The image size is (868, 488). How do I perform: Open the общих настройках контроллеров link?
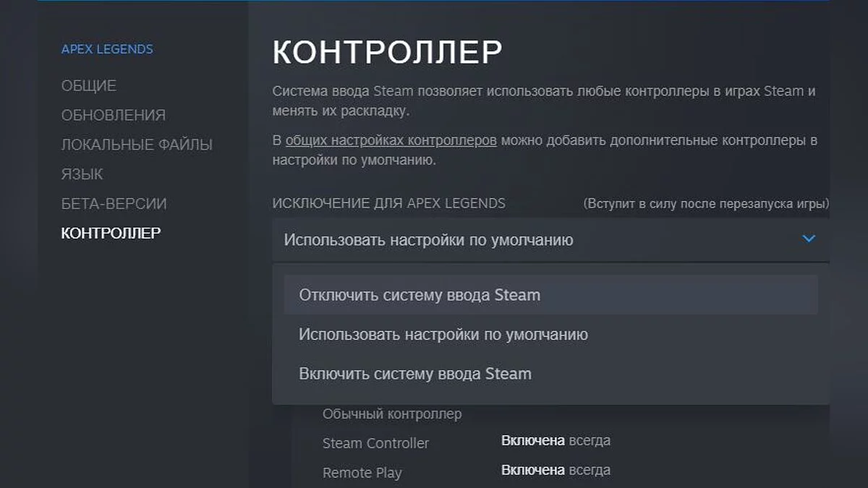pos(391,140)
